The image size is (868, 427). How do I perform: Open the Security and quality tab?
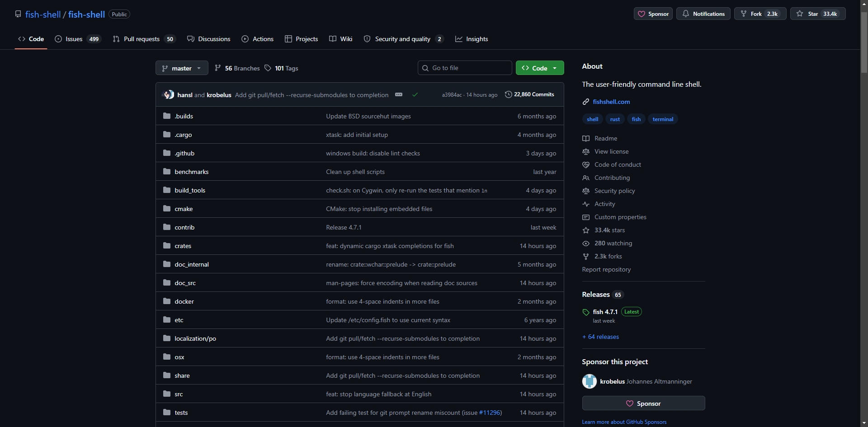pyautogui.click(x=403, y=39)
